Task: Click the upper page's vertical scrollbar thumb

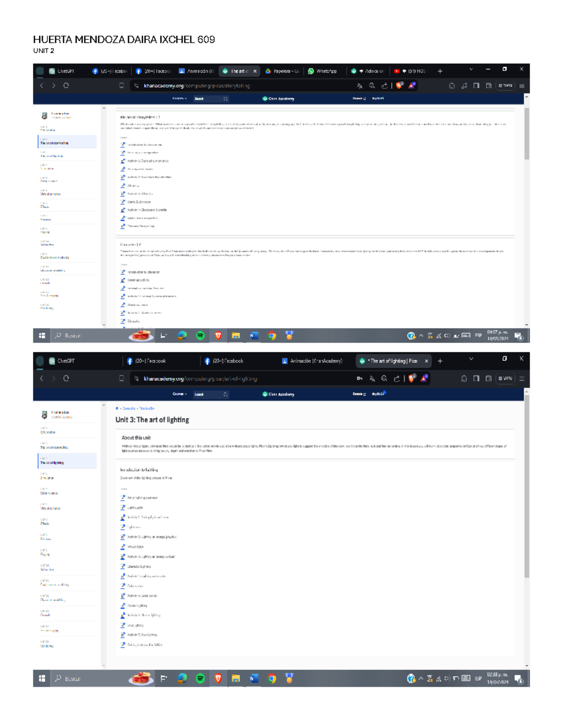Action: 526,134
